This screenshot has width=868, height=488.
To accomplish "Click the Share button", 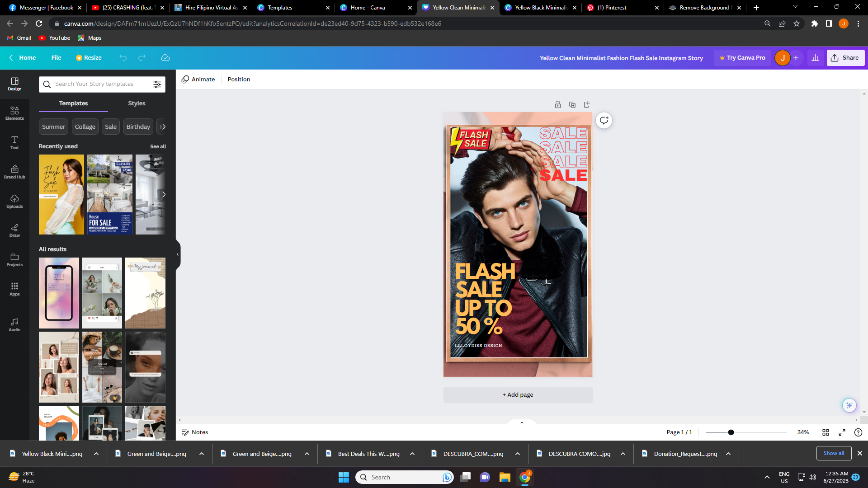I will point(845,58).
